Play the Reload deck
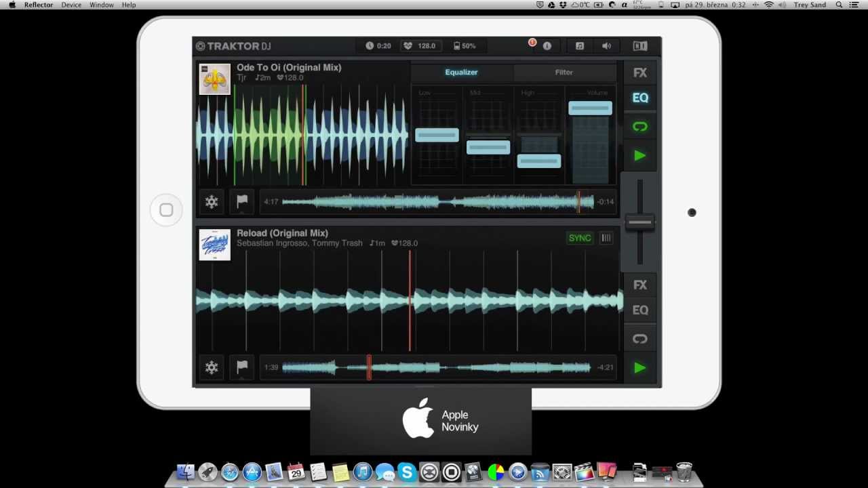The height and width of the screenshot is (488, 868). (x=640, y=368)
